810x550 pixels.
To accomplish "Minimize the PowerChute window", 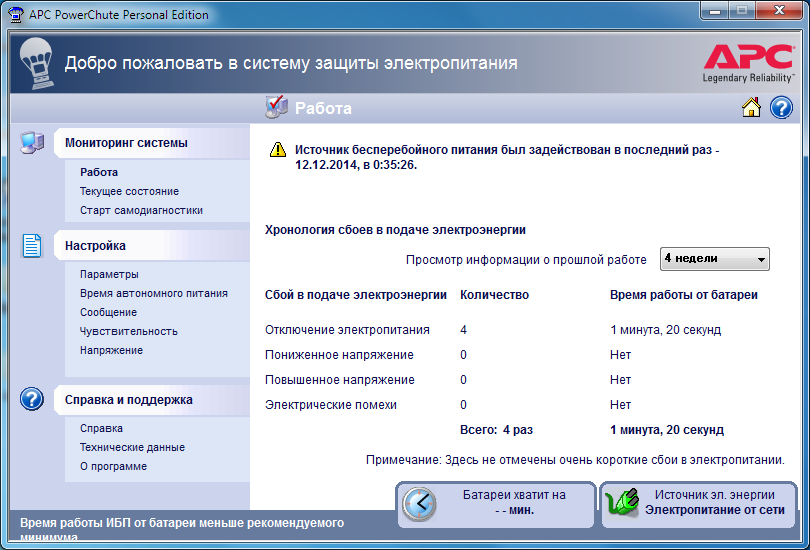I will coord(715,10).
